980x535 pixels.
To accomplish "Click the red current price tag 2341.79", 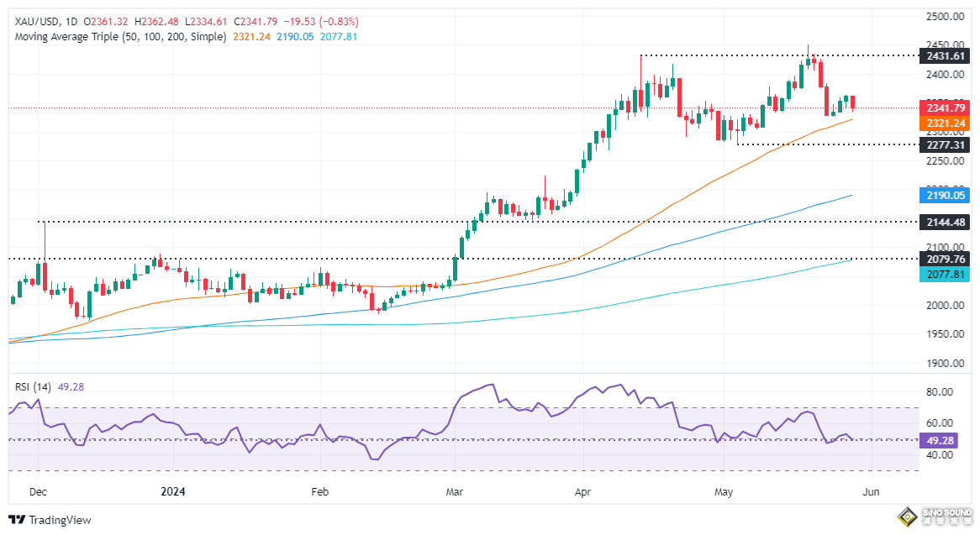I will tap(946, 108).
